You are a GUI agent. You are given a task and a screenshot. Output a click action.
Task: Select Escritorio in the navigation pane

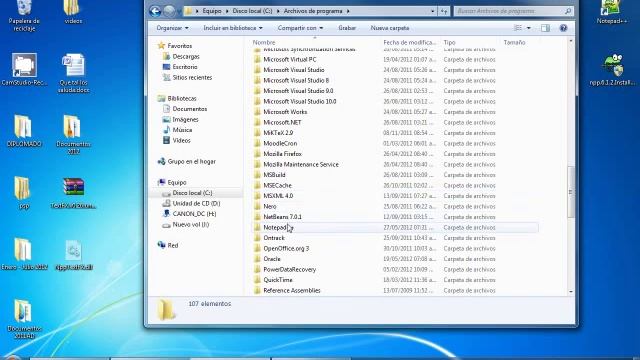180,67
